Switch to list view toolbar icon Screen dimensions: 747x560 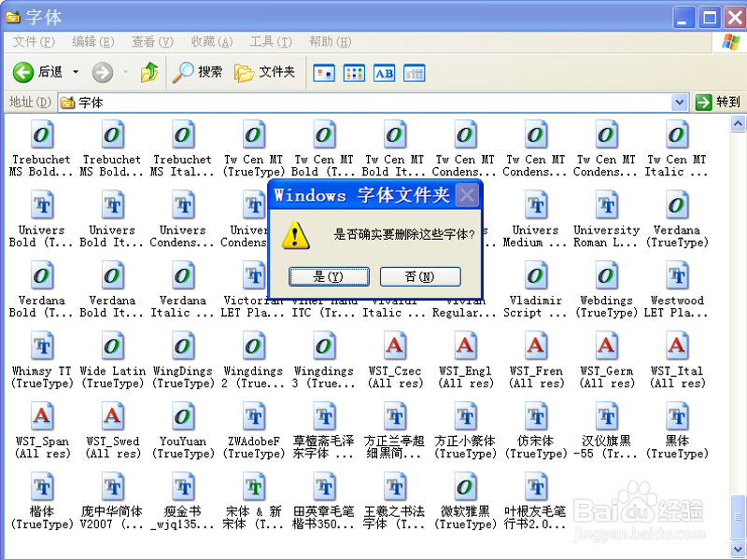click(x=354, y=73)
